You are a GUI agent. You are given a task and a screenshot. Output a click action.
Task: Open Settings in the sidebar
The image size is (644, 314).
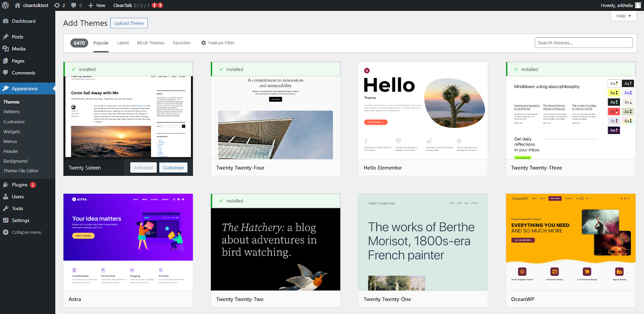[21, 220]
